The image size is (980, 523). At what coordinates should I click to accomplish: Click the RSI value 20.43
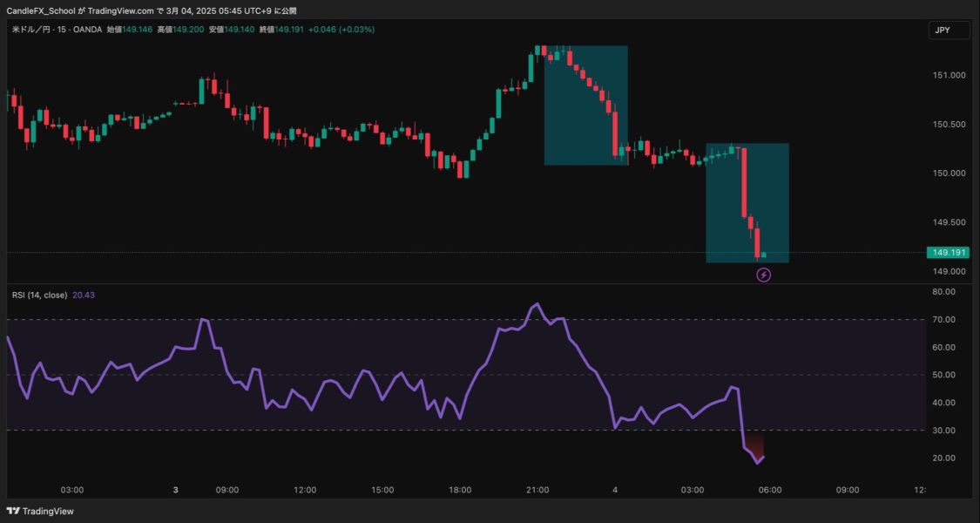coord(84,295)
